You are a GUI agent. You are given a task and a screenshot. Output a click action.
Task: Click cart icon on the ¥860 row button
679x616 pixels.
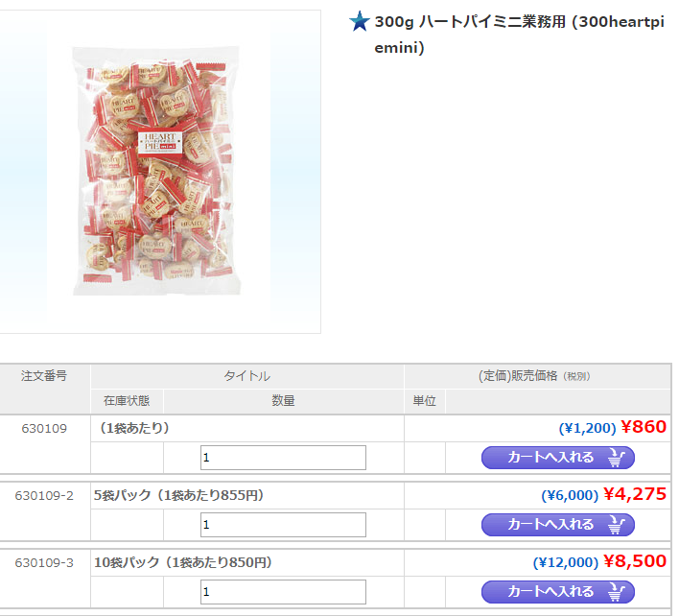619,458
